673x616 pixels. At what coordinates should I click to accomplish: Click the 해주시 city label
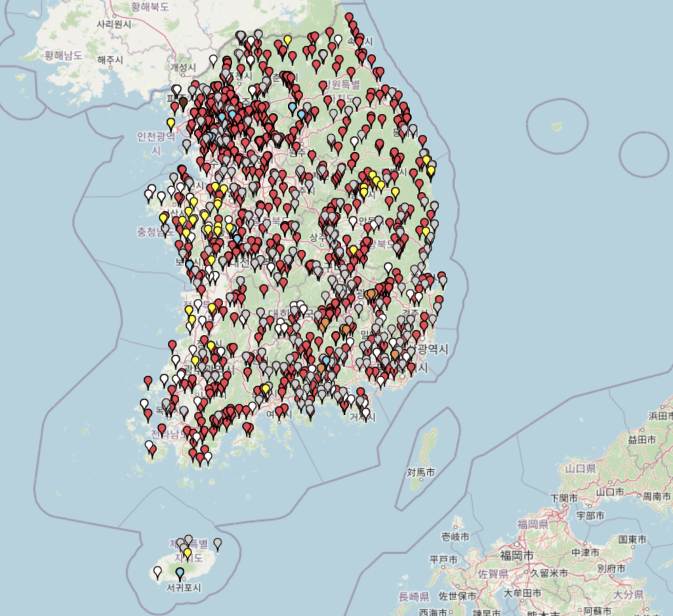point(110,60)
